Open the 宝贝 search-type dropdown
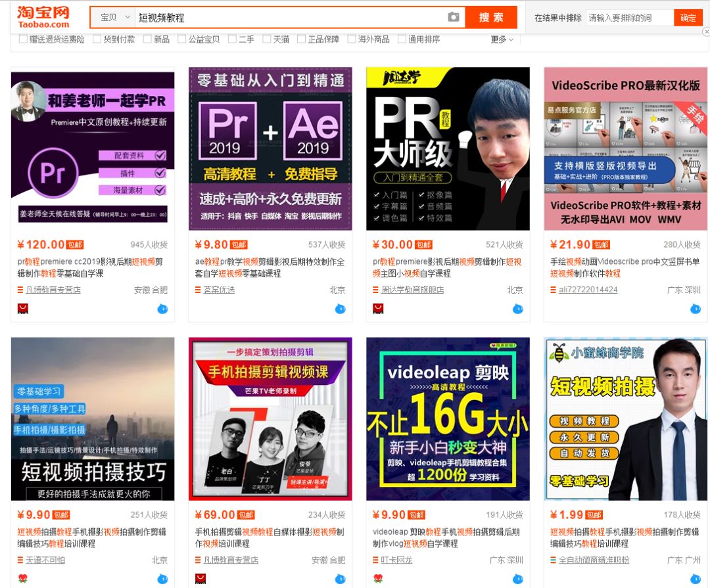The image size is (710, 588). pyautogui.click(x=113, y=18)
